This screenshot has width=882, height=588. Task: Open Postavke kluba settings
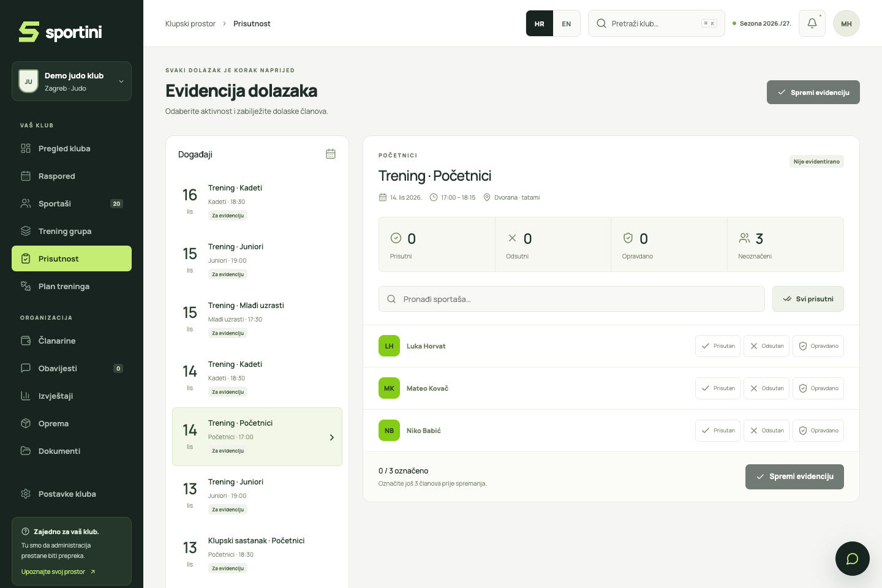[x=72, y=494]
